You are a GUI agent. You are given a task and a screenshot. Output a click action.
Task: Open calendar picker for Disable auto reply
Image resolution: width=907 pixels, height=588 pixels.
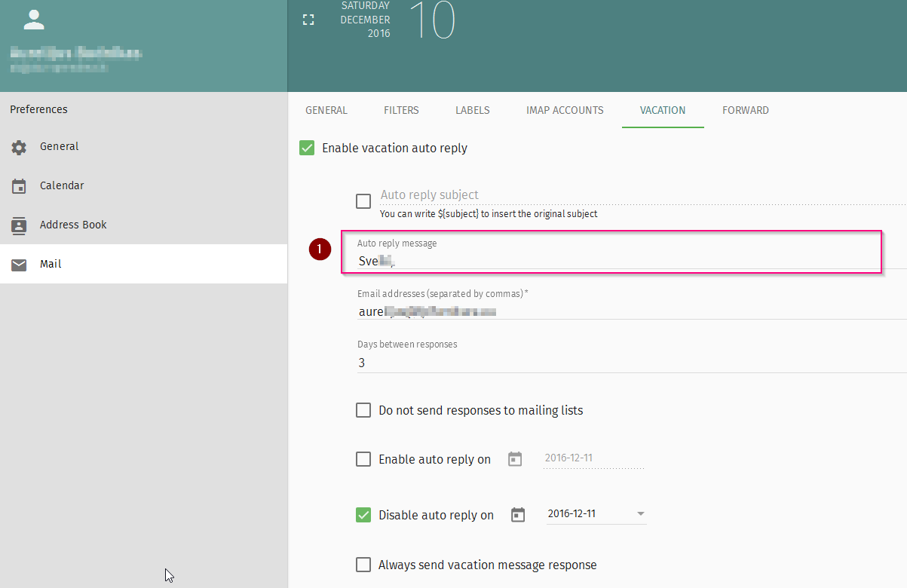coord(518,515)
